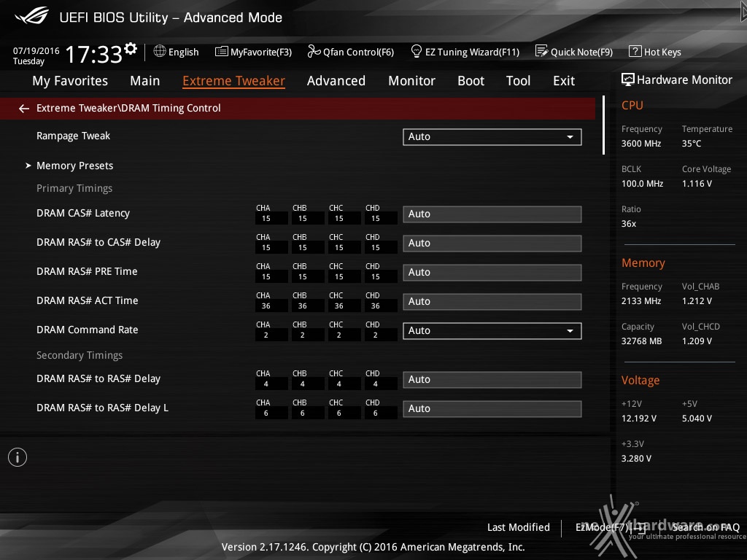Click the +12V value 12.192 V
Viewport: 747px width, 560px height.
click(x=639, y=418)
